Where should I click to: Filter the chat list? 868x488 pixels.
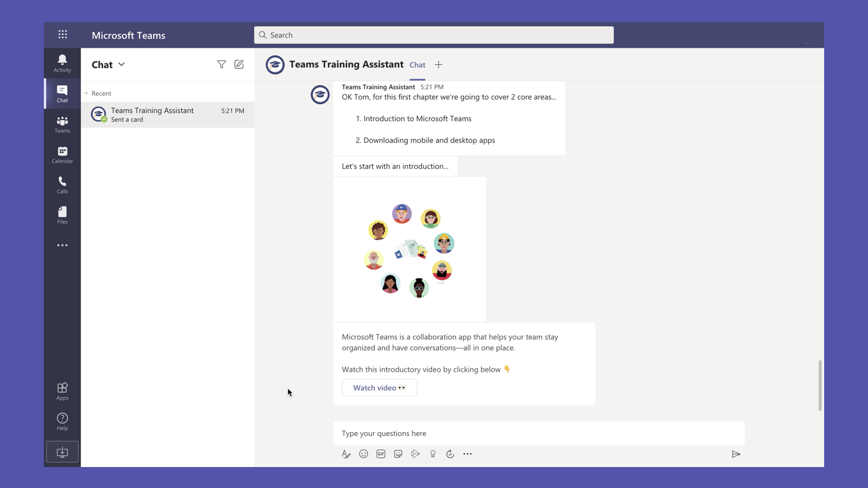tap(221, 64)
